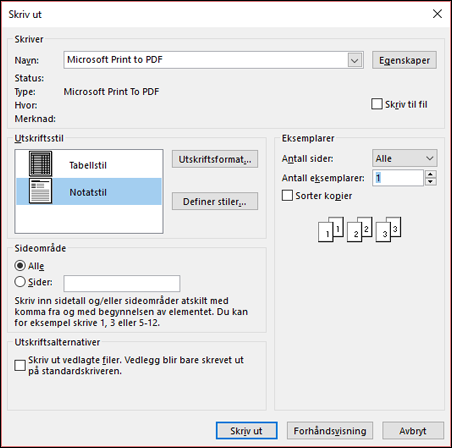The image size is (452, 448).
Task: Select the Notatstil memo icon
Action: [40, 191]
